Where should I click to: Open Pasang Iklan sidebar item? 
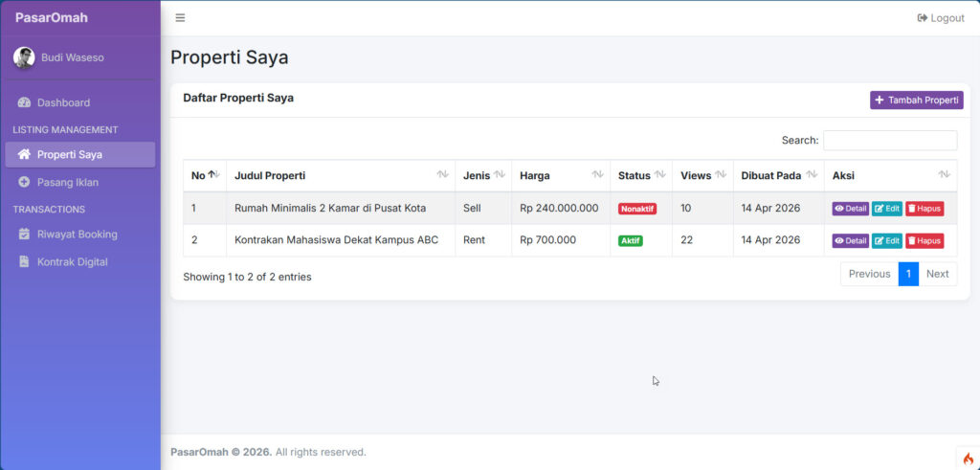coord(67,182)
